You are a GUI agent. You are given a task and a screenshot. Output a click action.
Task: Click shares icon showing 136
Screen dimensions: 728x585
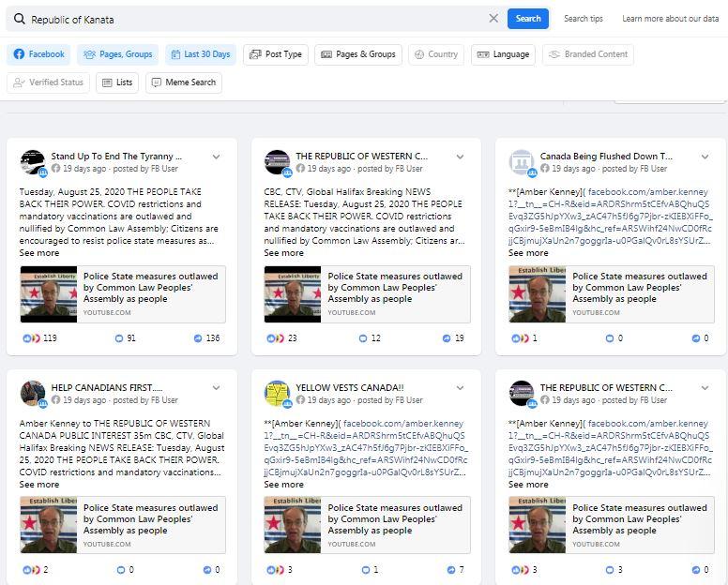(198, 338)
